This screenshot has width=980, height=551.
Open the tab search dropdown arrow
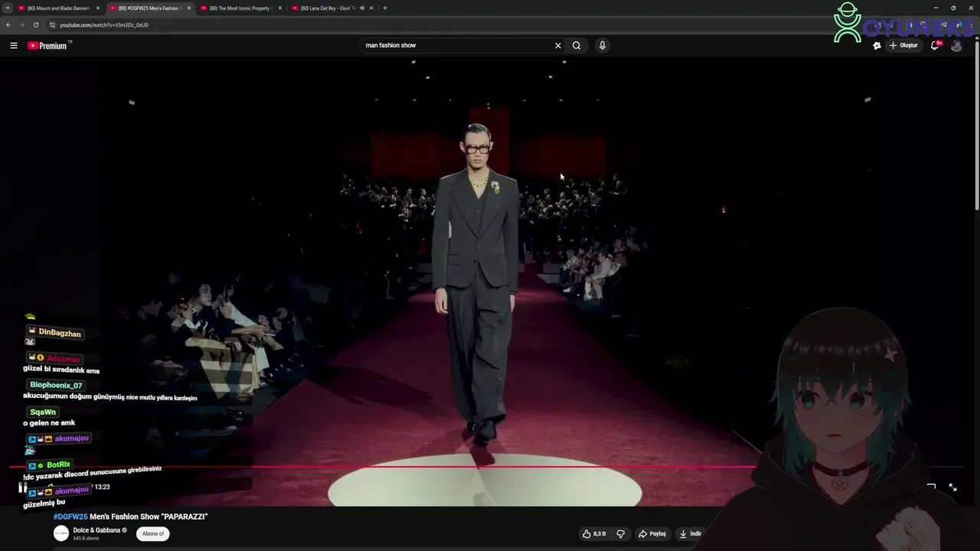(8, 8)
